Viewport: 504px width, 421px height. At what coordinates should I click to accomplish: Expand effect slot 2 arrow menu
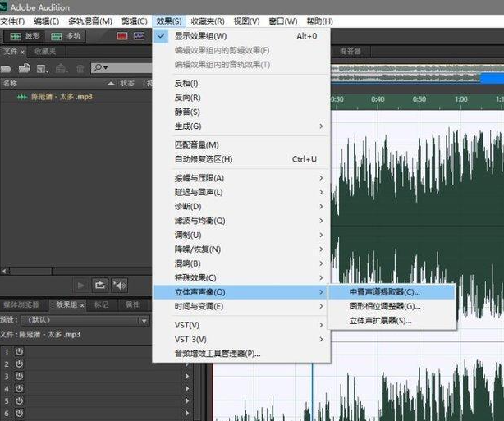187,364
